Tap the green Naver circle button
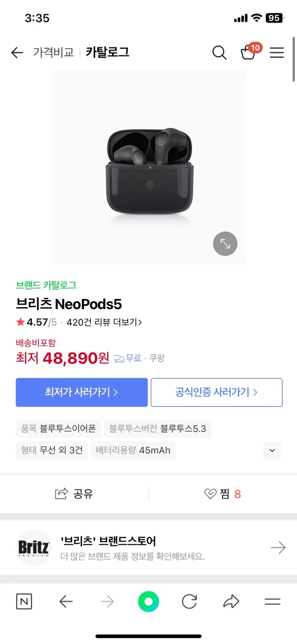 point(149,602)
